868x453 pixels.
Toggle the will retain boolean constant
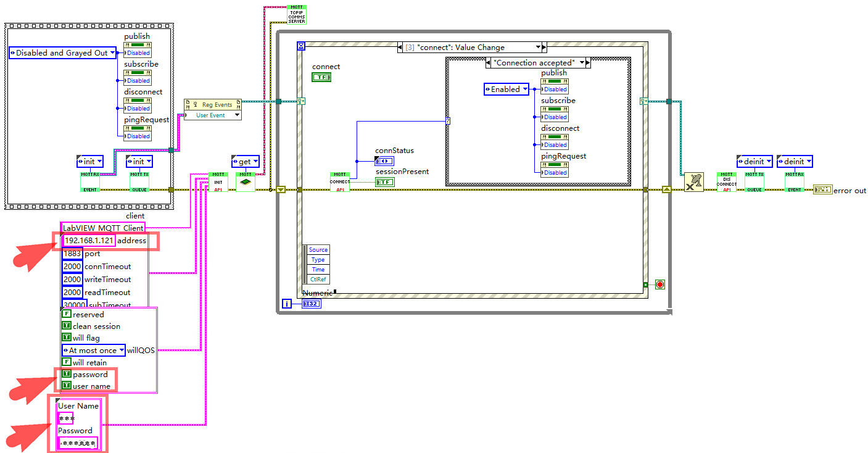67,362
